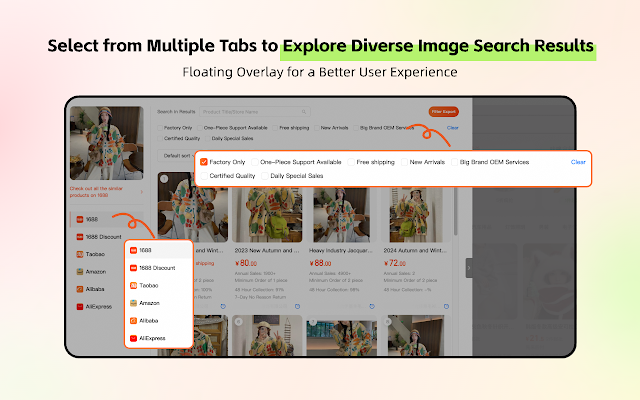Click 'Annual Sales: 4900+' text
640x400 pixels.
click(330, 273)
